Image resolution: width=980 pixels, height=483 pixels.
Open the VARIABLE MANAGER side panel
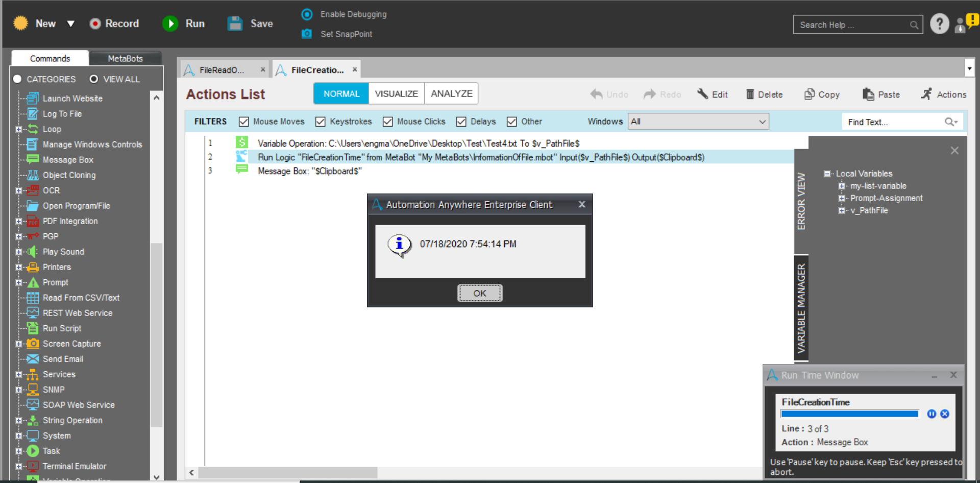pyautogui.click(x=801, y=308)
